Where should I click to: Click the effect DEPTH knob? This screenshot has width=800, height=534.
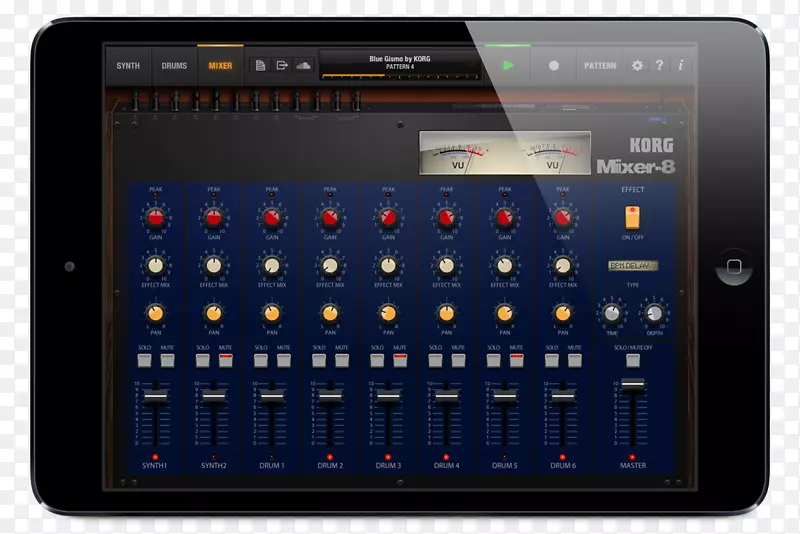coord(654,313)
